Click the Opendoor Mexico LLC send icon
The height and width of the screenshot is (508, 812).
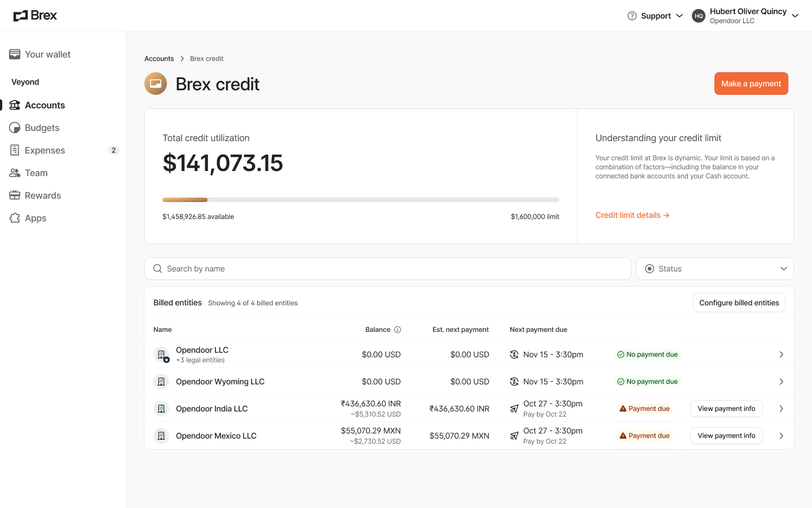click(x=514, y=436)
